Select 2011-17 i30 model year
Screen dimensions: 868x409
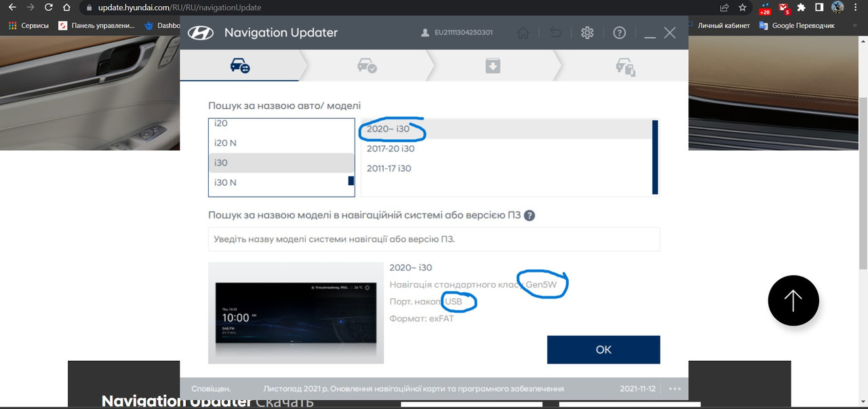pos(506,168)
